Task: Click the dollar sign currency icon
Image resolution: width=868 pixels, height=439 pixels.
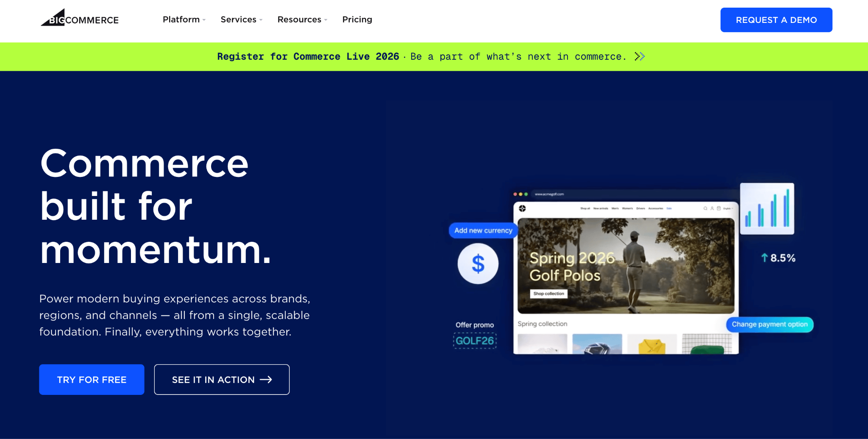Action: pyautogui.click(x=478, y=263)
